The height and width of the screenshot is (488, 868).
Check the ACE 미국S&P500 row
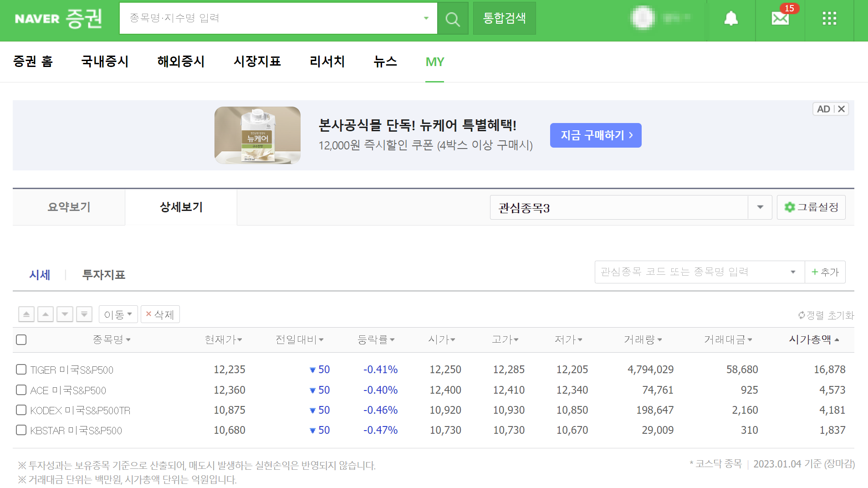[x=21, y=390]
